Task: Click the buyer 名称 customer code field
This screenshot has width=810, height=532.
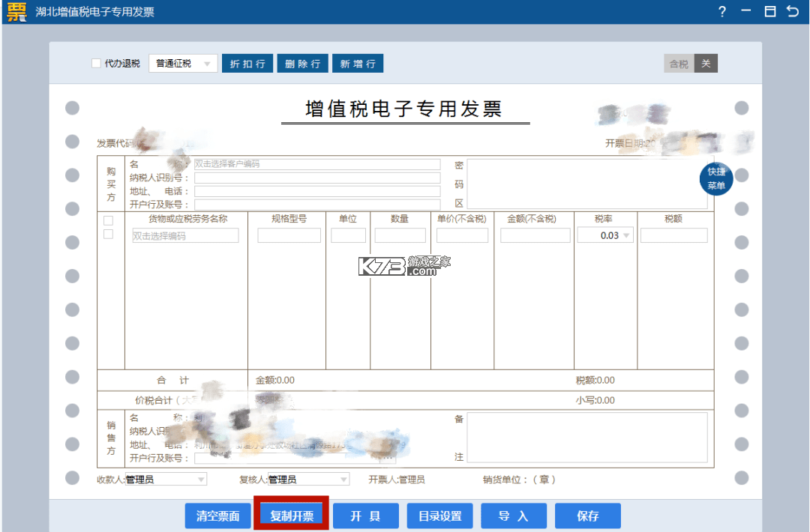Action: (317, 164)
